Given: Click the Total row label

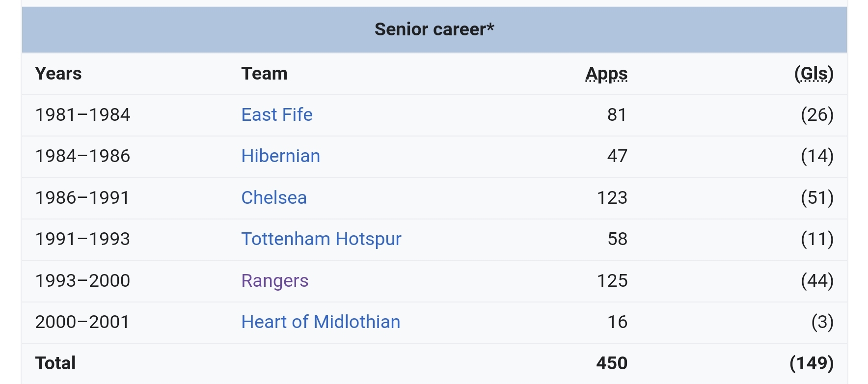Looking at the screenshot, I should [55, 363].
